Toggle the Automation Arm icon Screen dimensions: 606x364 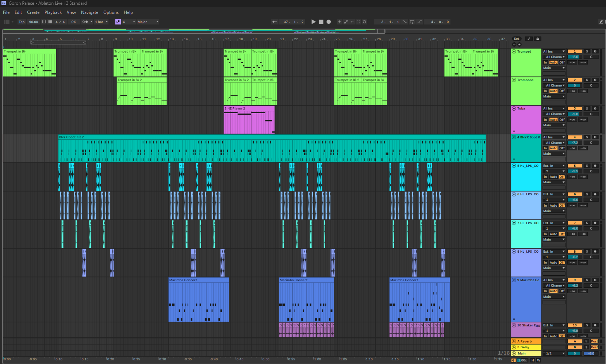coord(346,22)
